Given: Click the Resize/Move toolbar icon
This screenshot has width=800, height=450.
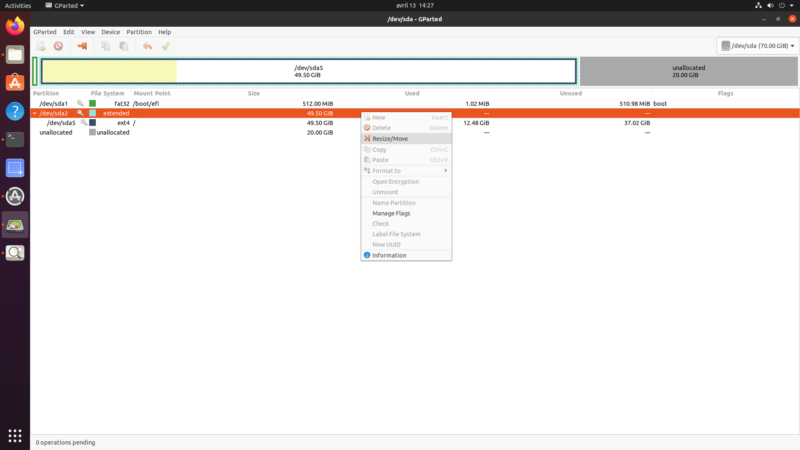Looking at the screenshot, I should (82, 46).
